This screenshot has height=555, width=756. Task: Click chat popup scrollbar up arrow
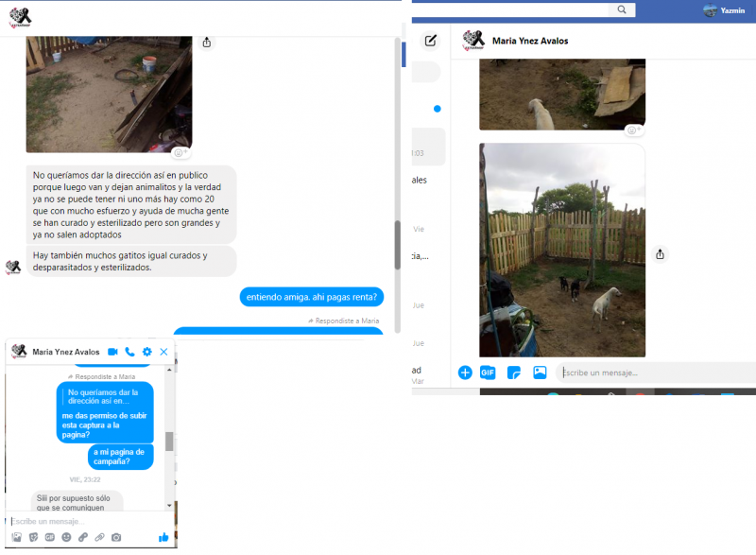coord(169,370)
